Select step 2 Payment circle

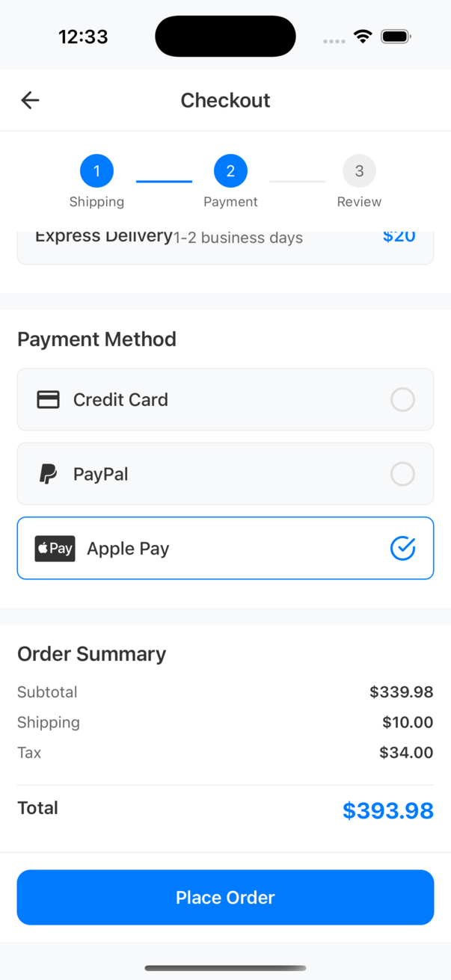click(x=230, y=171)
